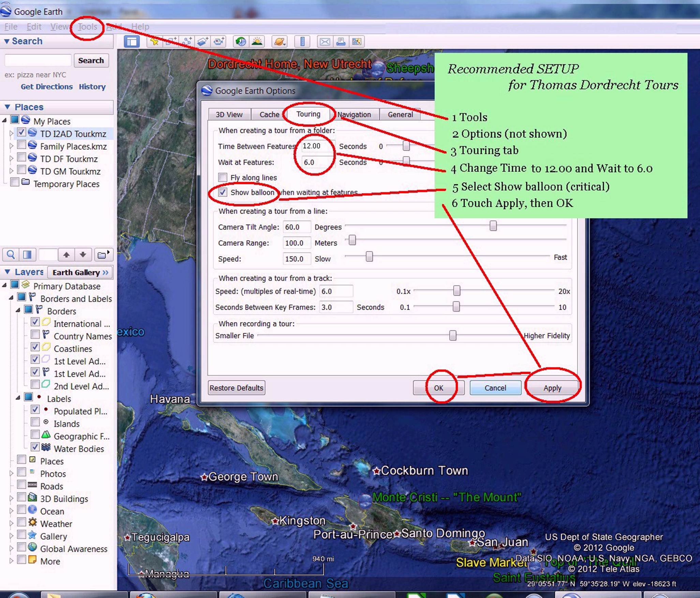
Task: Switch to the Cache tab
Action: click(269, 115)
